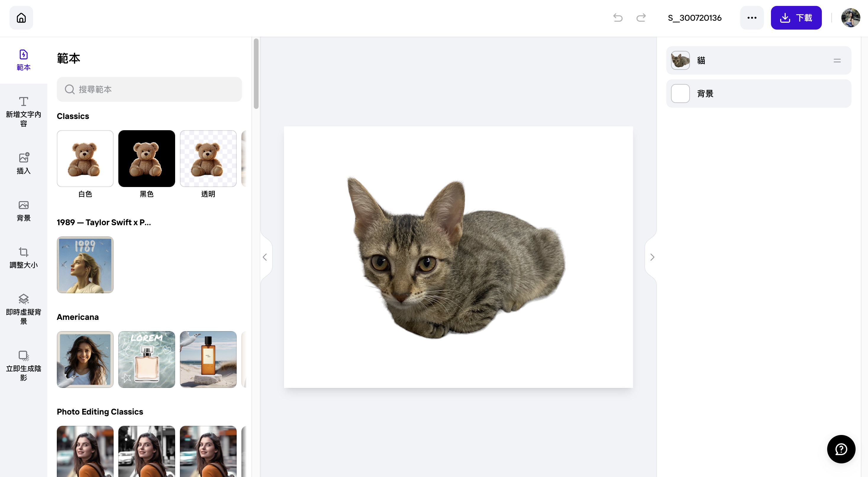Open the user profile avatar
Viewport: 868px width, 477px height.
[851, 18]
